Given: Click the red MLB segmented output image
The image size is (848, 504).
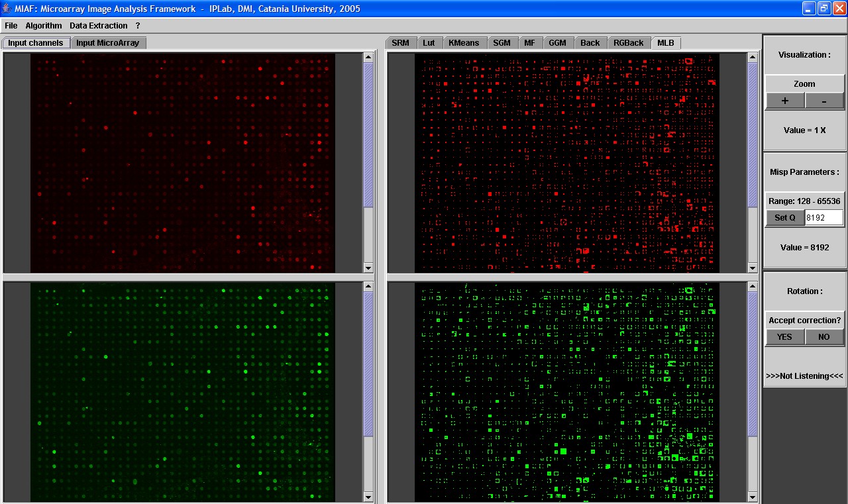Looking at the screenshot, I should 567,163.
